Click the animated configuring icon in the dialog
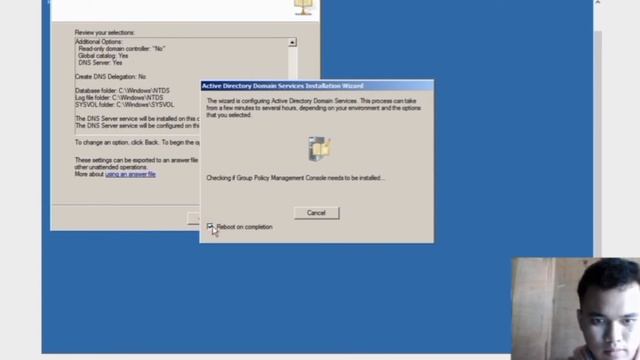The image size is (640, 360). (x=320, y=148)
